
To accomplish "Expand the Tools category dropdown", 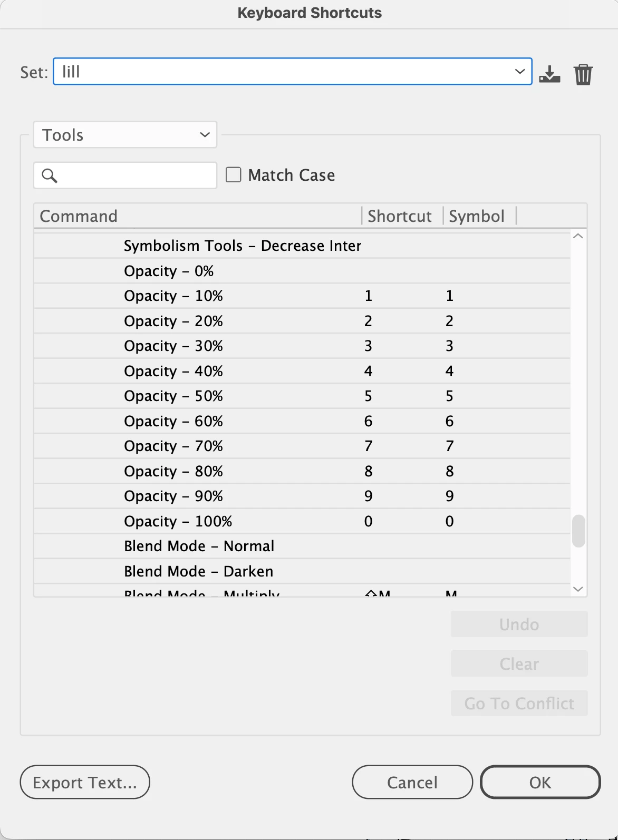I will [125, 135].
